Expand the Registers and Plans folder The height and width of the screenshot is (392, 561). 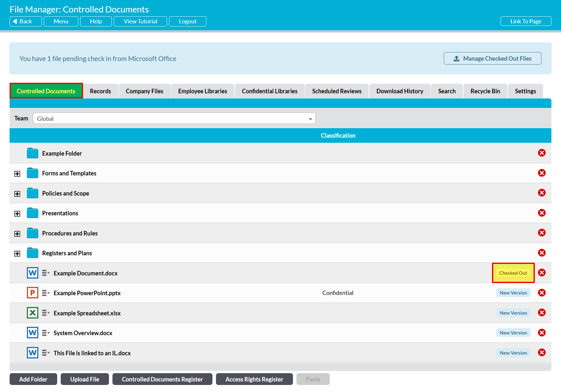pyautogui.click(x=17, y=253)
